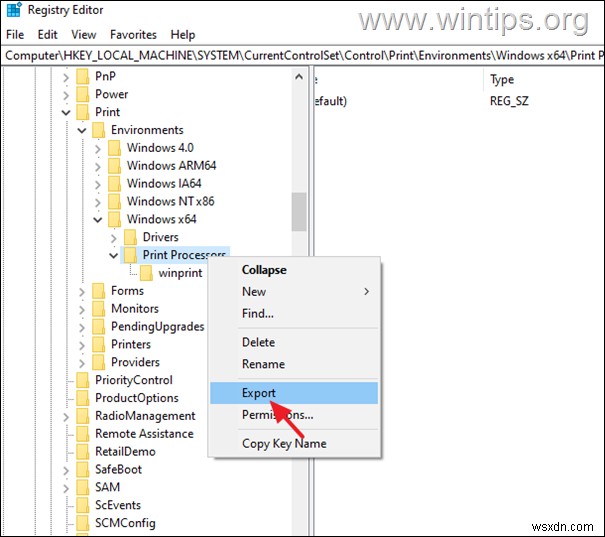
Task: Click the RetailDemo folder icon
Action: 83,451
